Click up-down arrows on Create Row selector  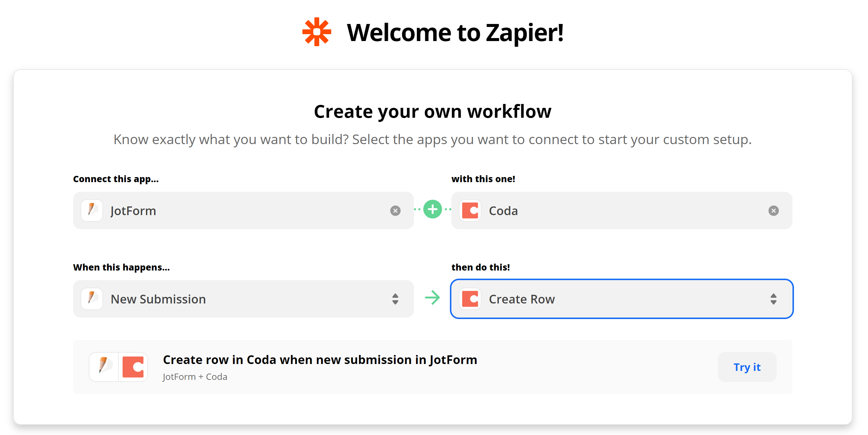tap(773, 299)
